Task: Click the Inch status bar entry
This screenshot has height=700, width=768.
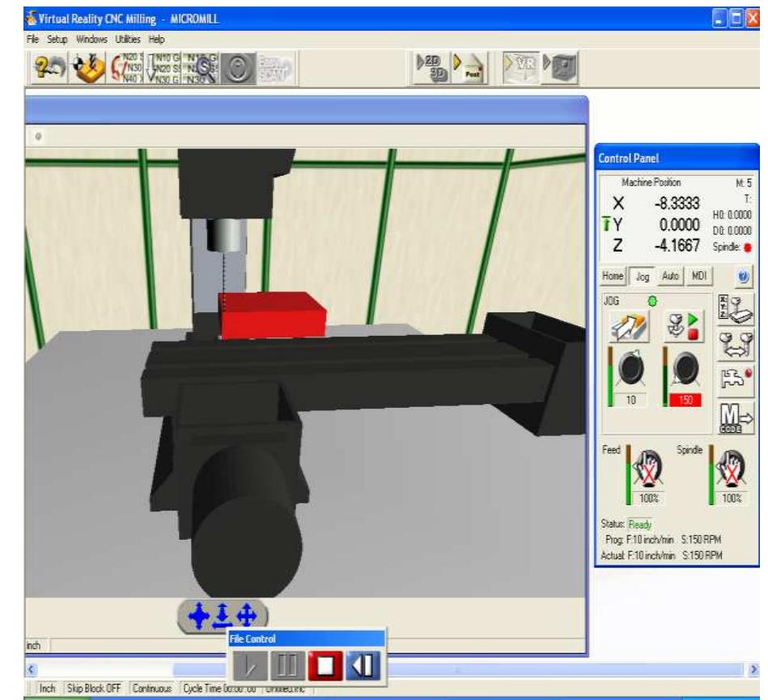Action: pyautogui.click(x=47, y=689)
